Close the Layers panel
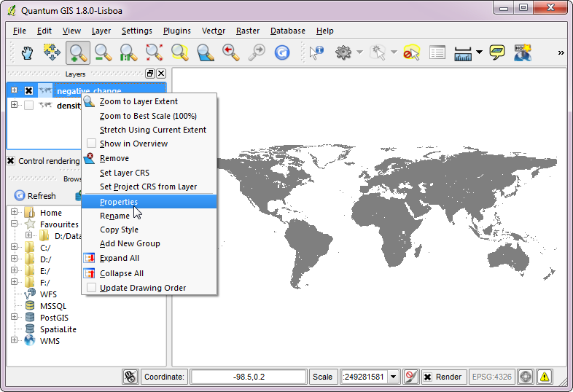This screenshot has width=573, height=392. coord(161,74)
